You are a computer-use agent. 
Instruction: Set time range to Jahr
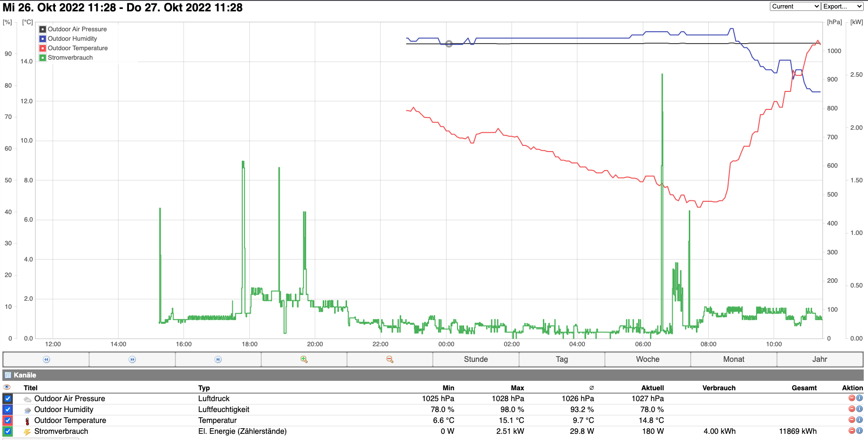coord(820,359)
